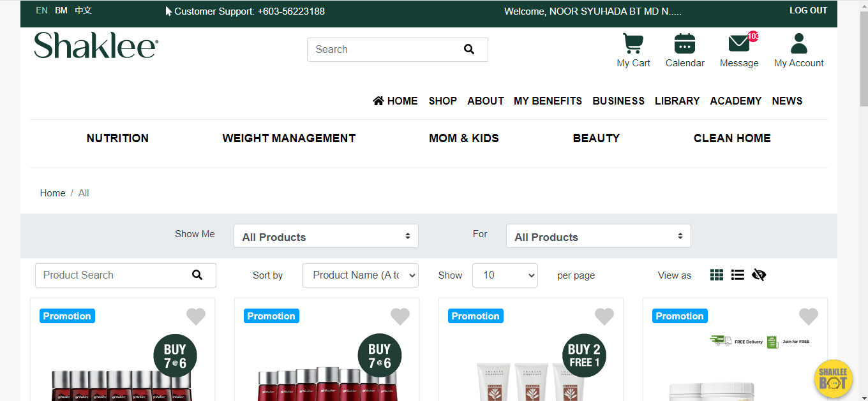Select the NUTRITION category
This screenshot has width=868, height=401.
117,138
